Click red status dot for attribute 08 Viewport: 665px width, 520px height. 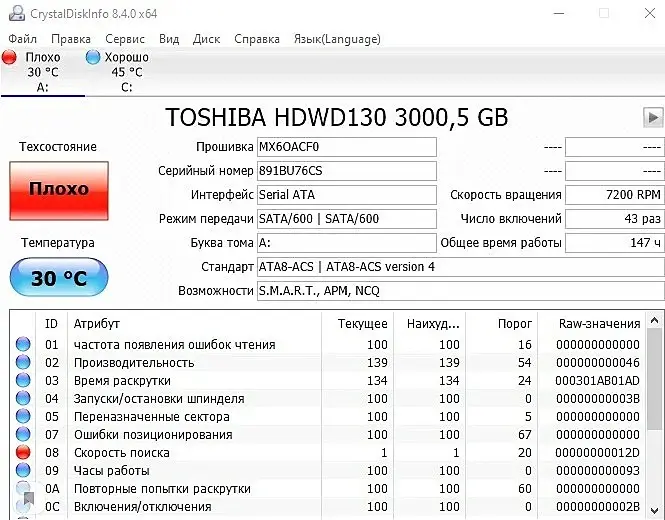tap(23, 452)
